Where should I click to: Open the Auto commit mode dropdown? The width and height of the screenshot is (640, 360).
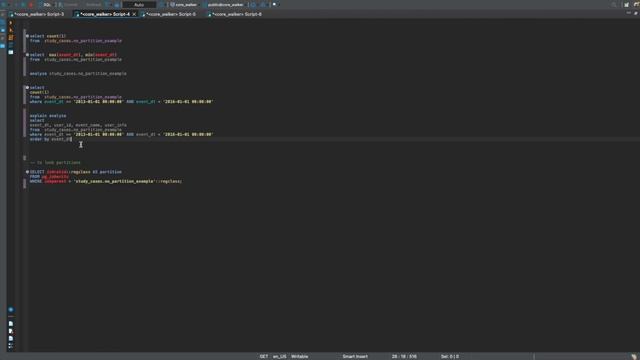139,4
